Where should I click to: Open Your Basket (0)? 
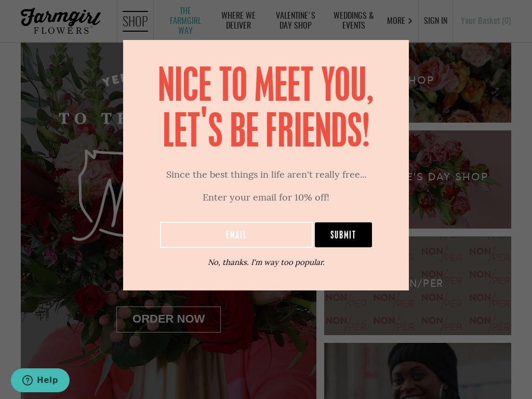pyautogui.click(x=486, y=21)
